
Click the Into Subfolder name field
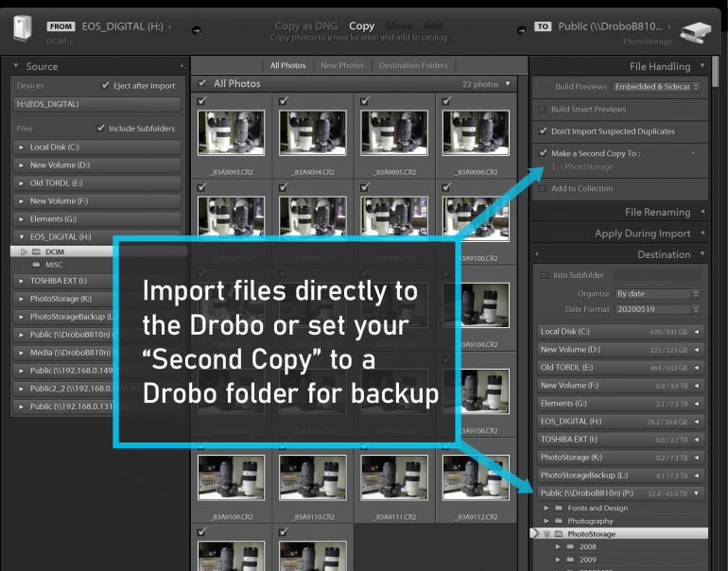[x=657, y=275]
